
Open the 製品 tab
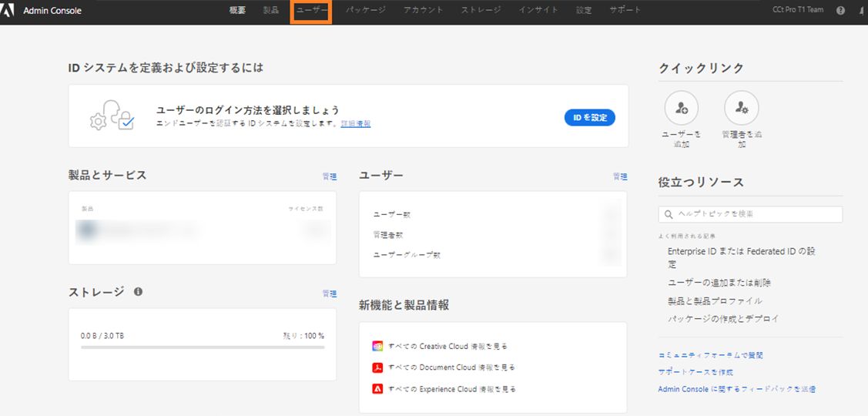270,10
